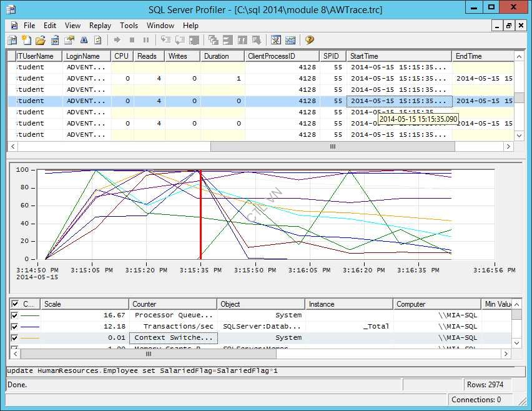Open trace Properties from the toolbar

(69, 40)
